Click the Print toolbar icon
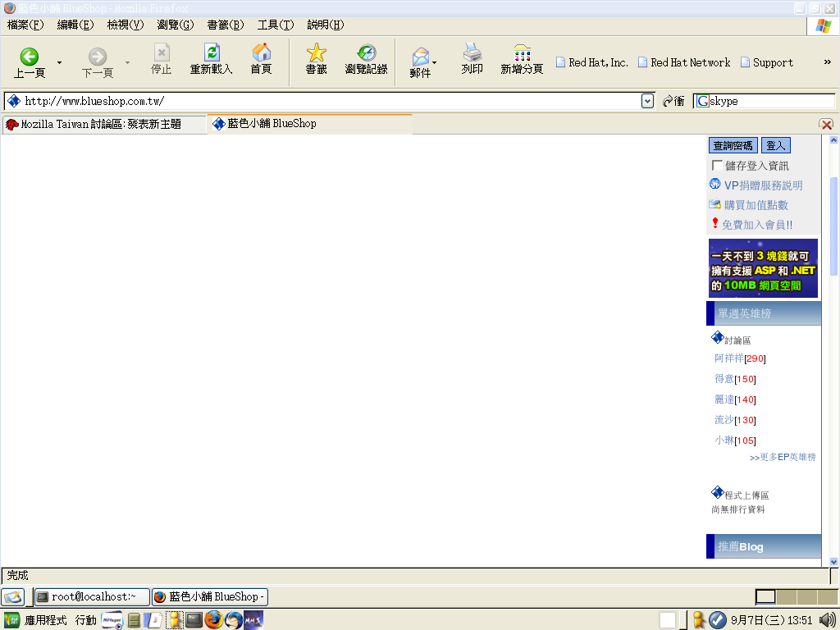 (x=472, y=53)
